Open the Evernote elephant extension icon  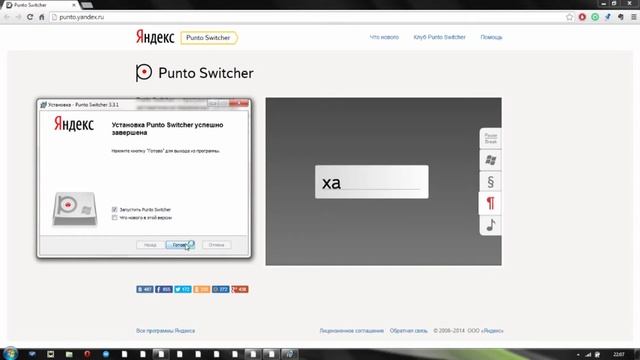[x=621, y=17]
